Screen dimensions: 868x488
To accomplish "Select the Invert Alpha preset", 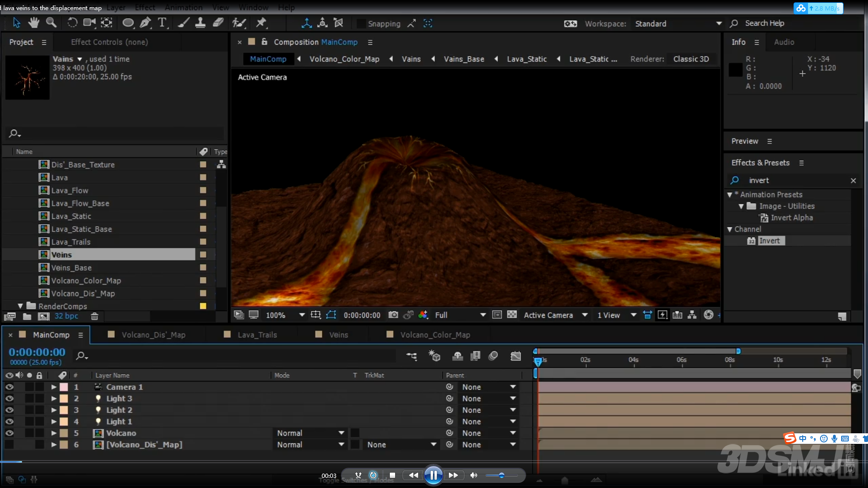I will [x=792, y=218].
